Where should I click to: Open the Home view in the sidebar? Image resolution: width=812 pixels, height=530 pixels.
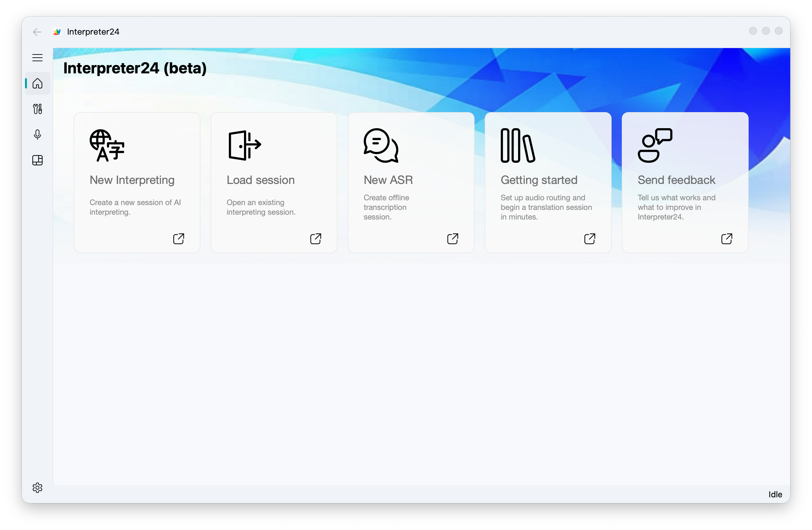[x=37, y=83]
